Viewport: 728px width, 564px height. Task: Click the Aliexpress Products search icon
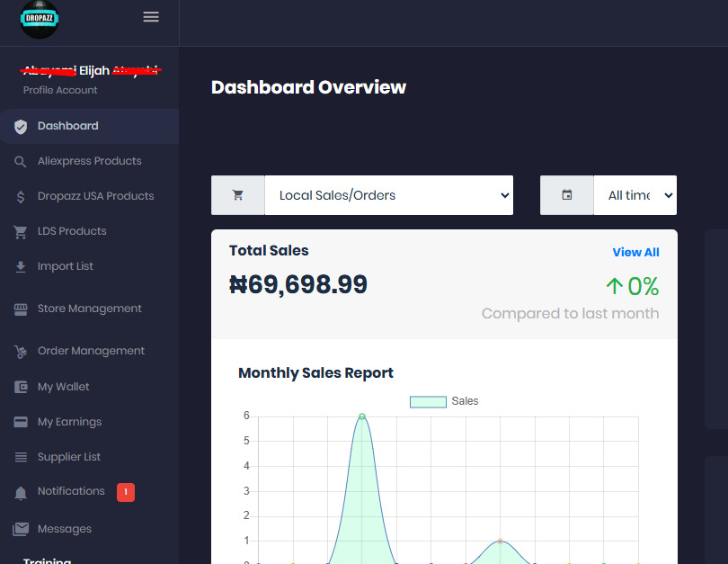tap(21, 162)
